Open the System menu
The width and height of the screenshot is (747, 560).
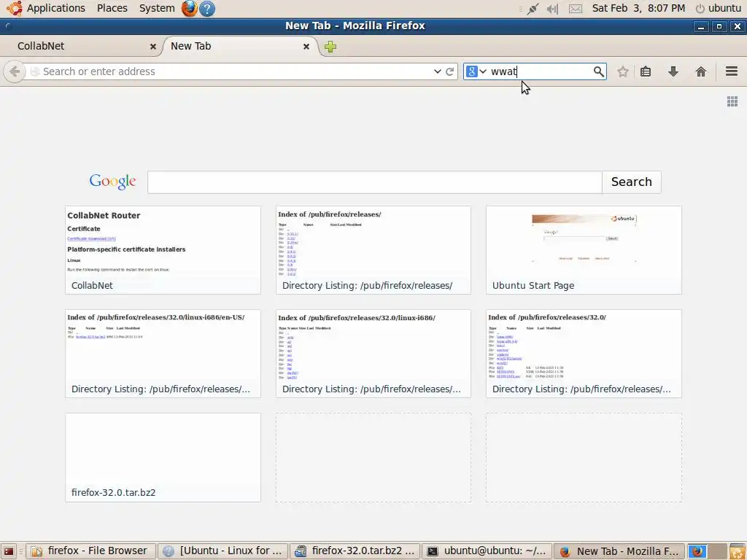click(x=157, y=8)
